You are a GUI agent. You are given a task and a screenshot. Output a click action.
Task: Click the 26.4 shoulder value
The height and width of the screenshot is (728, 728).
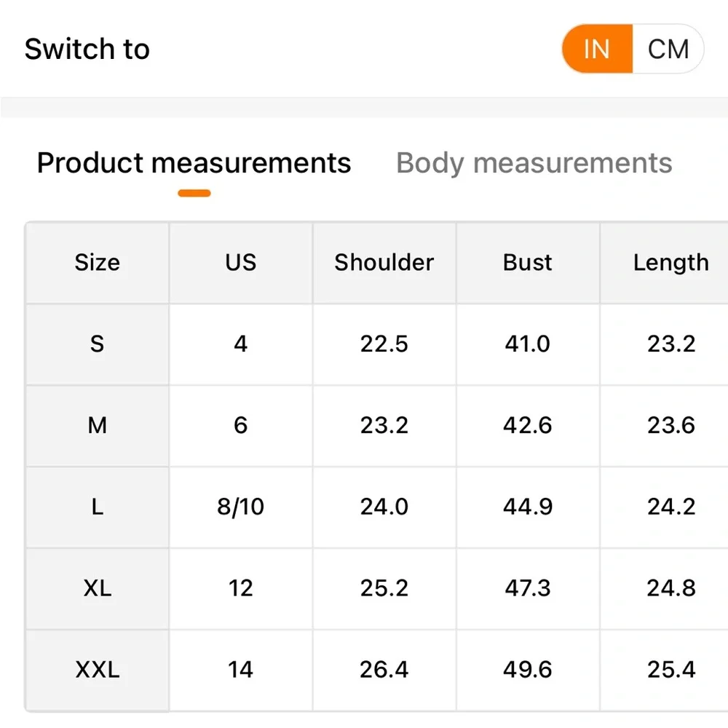pos(384,670)
